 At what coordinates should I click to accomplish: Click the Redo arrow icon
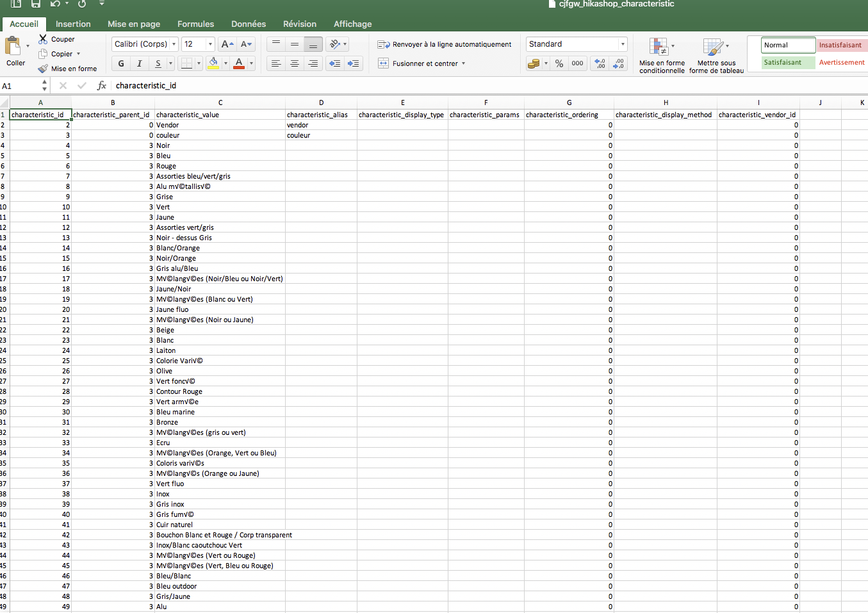82,4
